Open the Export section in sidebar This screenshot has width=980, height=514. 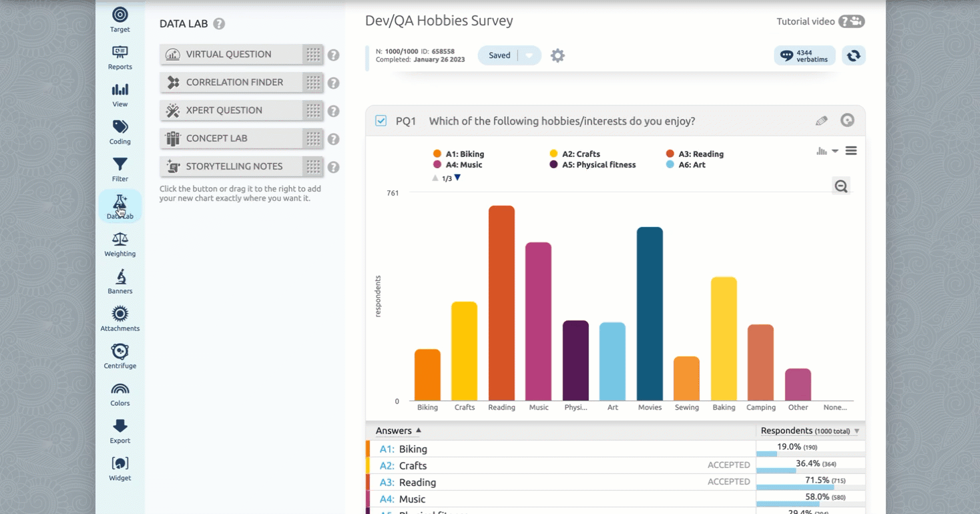click(x=120, y=430)
